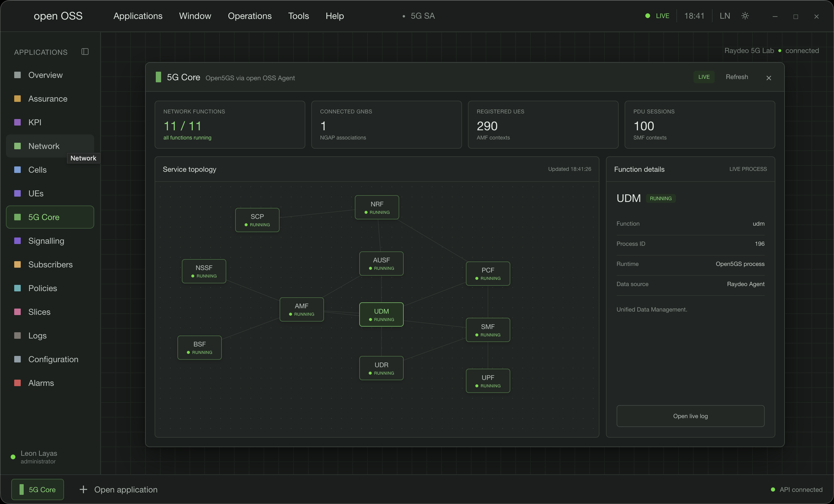Viewport: 834px width, 504px height.
Task: Click the Logs sidebar icon
Action: click(17, 336)
